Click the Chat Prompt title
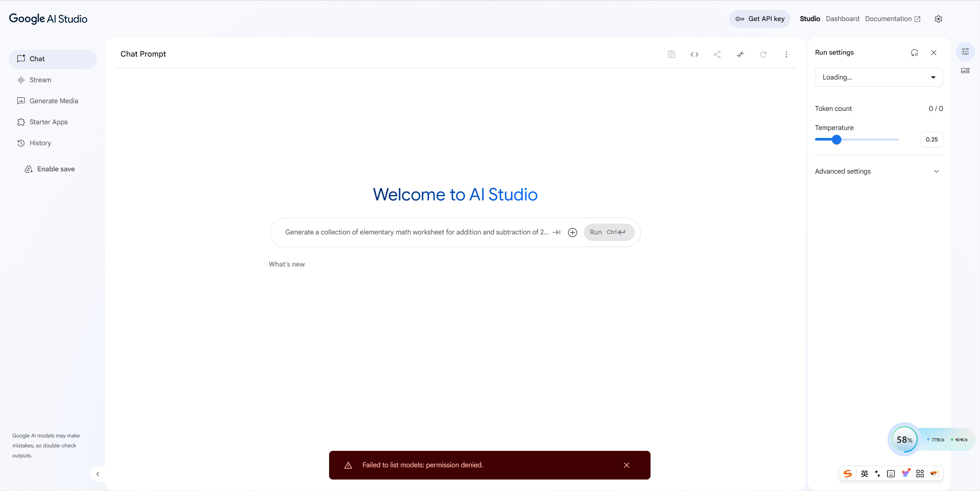The width and height of the screenshot is (980, 491). click(143, 54)
